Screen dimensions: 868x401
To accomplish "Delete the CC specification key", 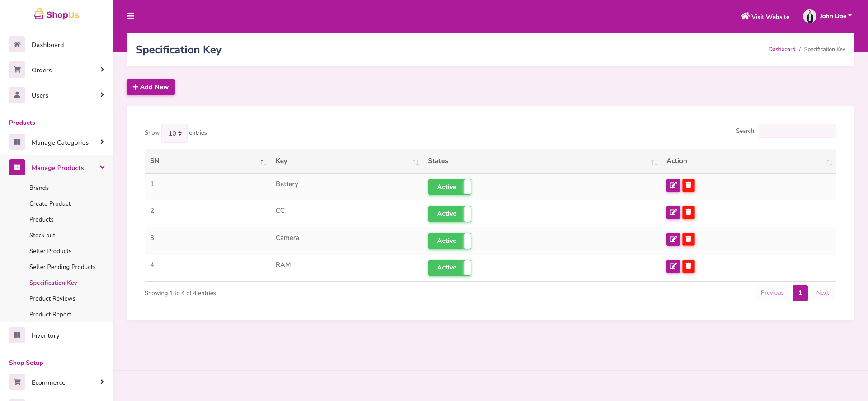I will [688, 212].
